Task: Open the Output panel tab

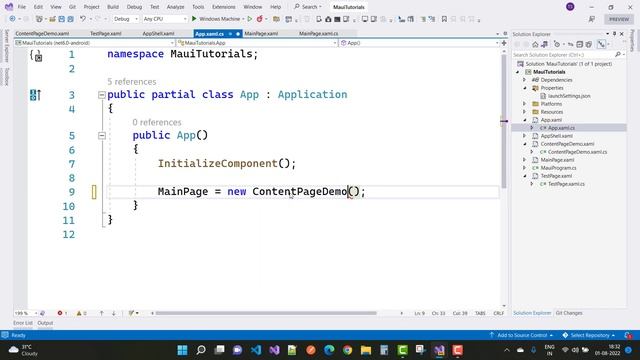Action: tap(45, 323)
